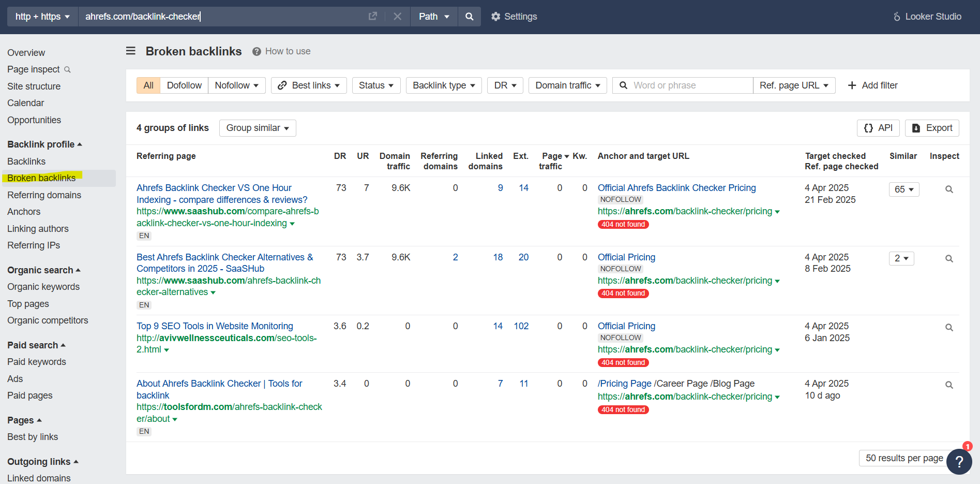Collapse the Backlink profile section

coord(44,144)
